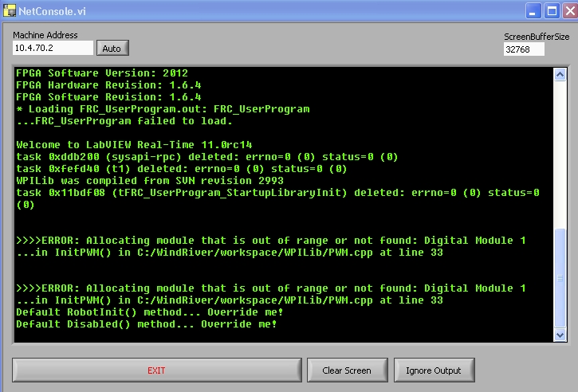Click 'WPILib was compiled from SVN revision 2993'
This screenshot has height=392, width=578.
[150, 181]
